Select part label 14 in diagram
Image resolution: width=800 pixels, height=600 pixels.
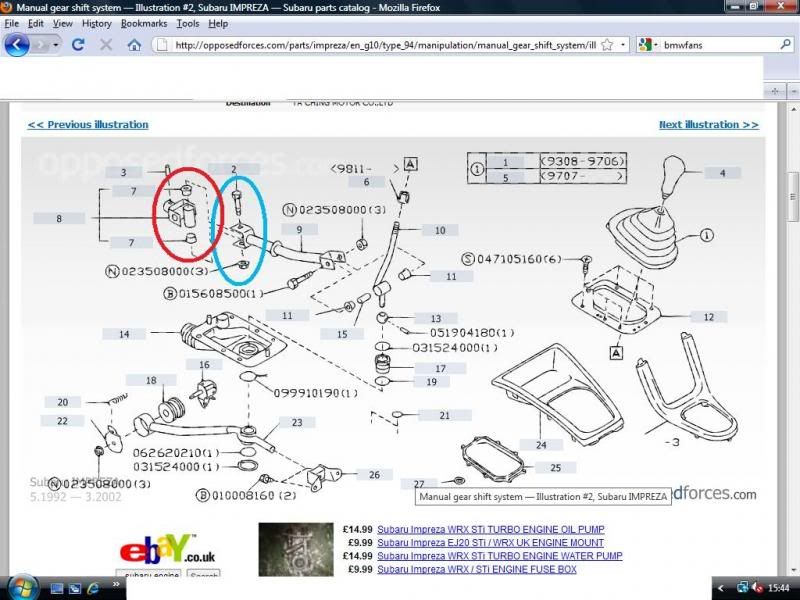point(124,334)
